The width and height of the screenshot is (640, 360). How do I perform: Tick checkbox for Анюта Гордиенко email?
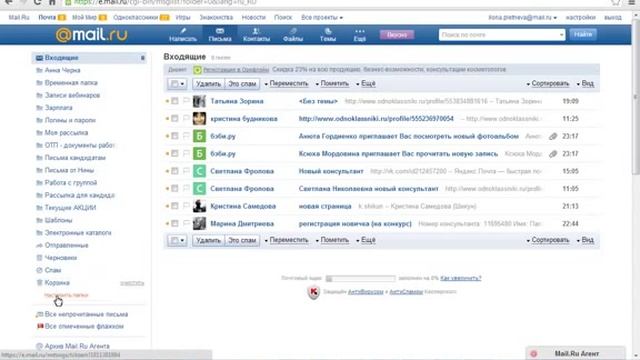[x=175, y=136]
